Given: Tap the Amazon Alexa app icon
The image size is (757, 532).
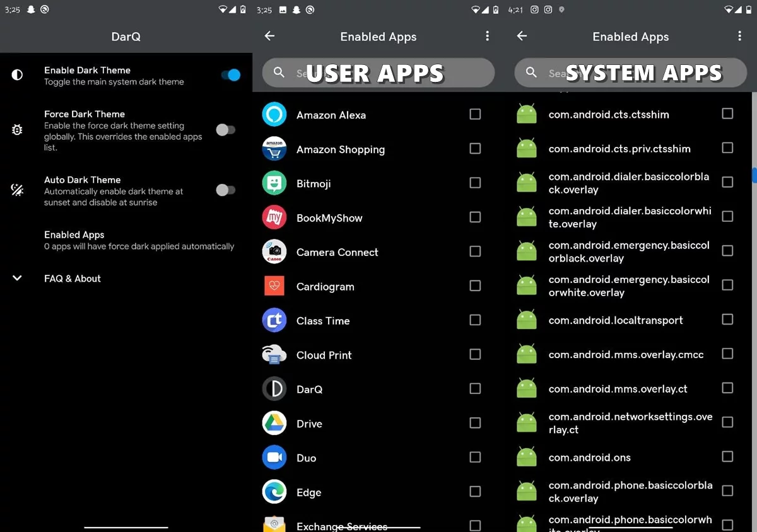Looking at the screenshot, I should 274,115.
